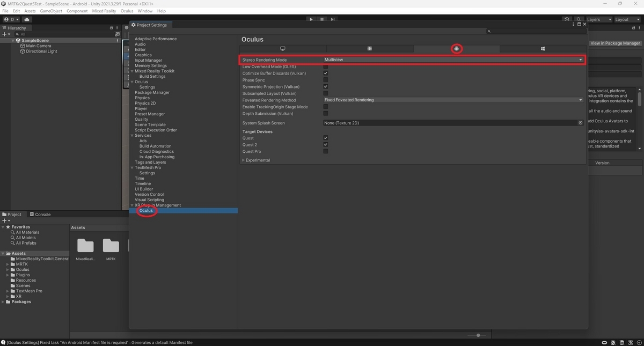Open the Foveated Rendering Method dropdown
This screenshot has width=644, height=346.
[x=453, y=100]
